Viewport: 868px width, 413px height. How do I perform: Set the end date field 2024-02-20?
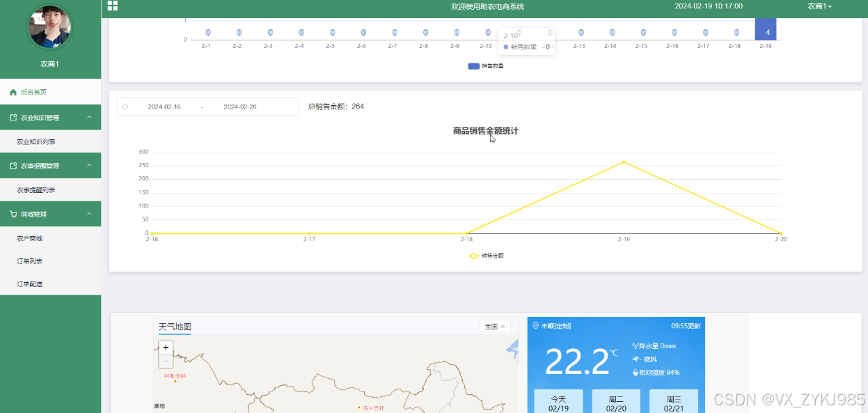point(240,107)
